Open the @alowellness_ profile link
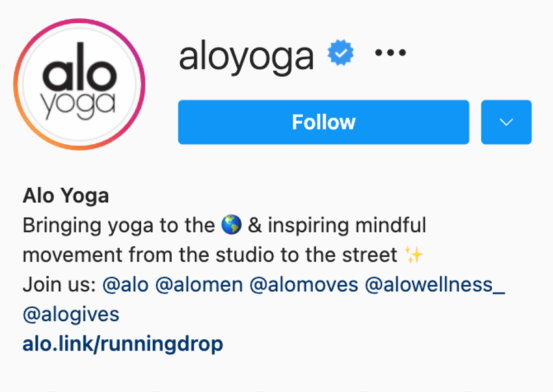 click(435, 285)
